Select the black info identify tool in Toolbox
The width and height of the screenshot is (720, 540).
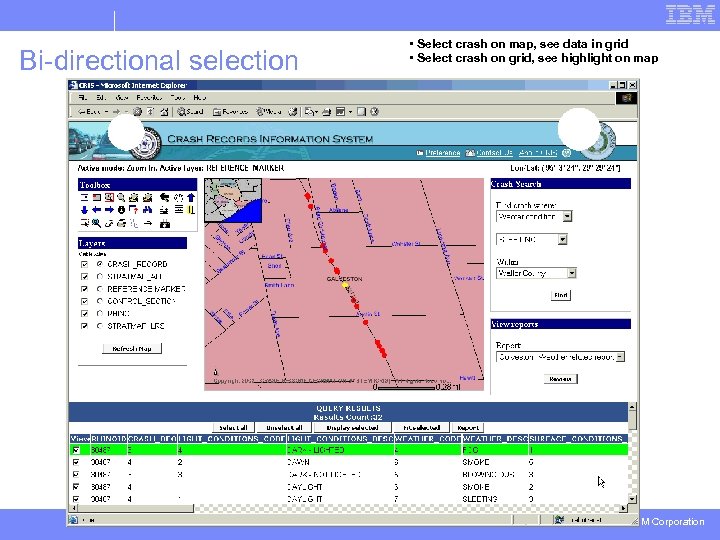click(121, 210)
